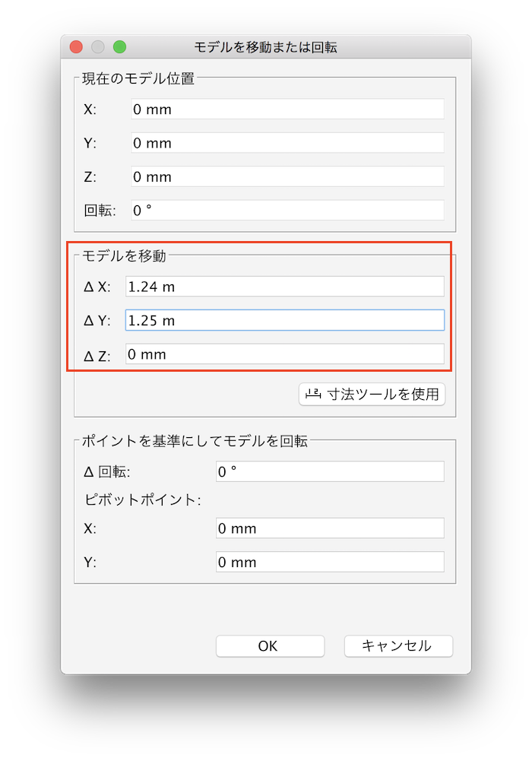Image resolution: width=532 pixels, height=761 pixels.
Task: Click the Δ回転 rotation input field
Action: coord(330,471)
